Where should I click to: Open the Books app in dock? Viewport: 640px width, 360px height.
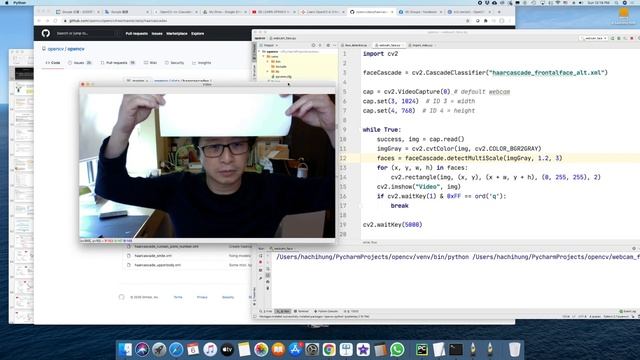click(x=278, y=349)
